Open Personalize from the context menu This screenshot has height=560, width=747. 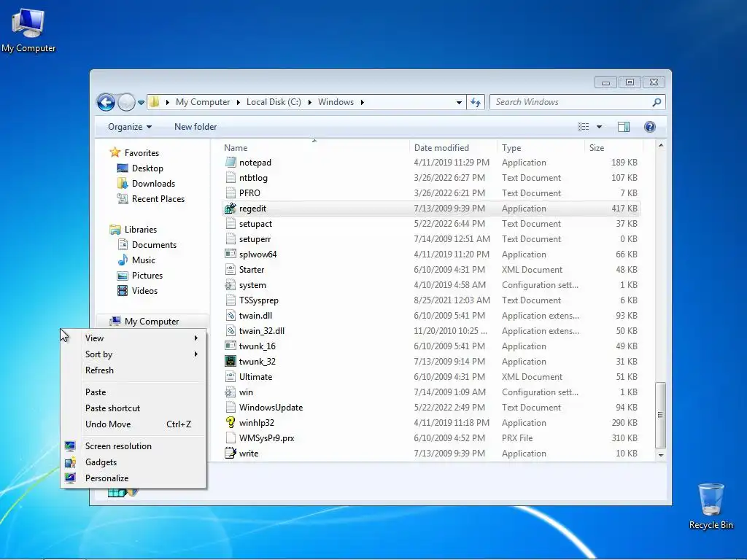point(134,478)
